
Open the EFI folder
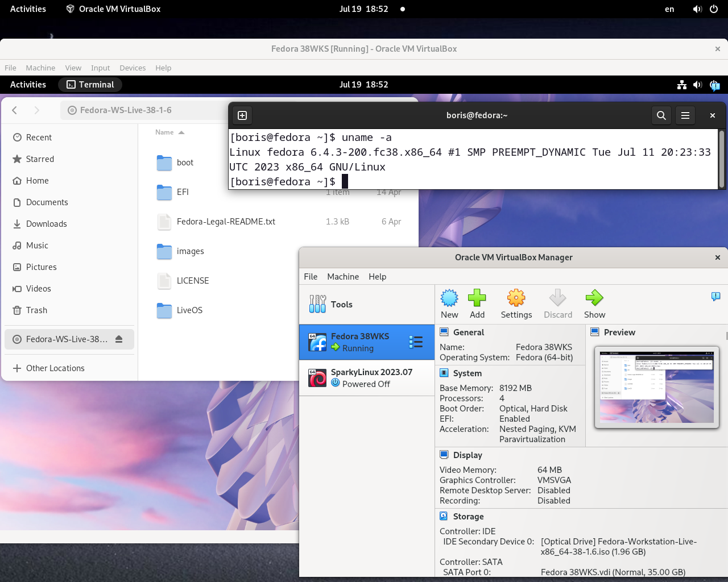pos(164,192)
